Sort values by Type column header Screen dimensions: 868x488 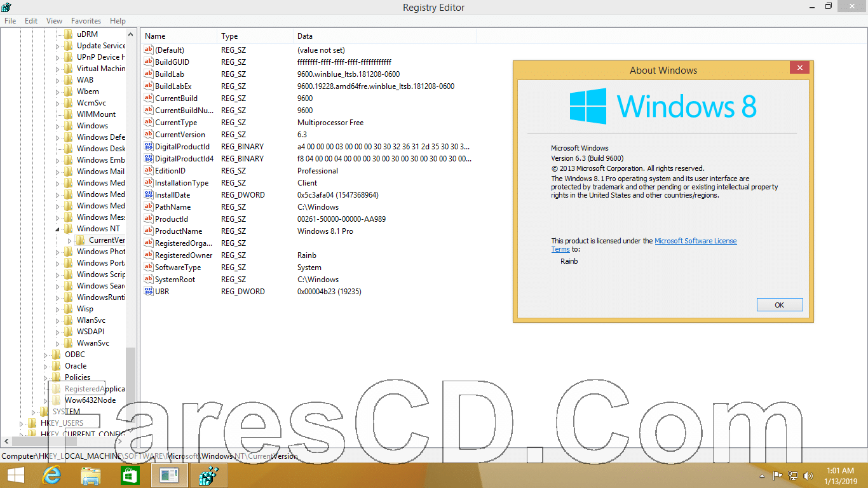[255, 36]
